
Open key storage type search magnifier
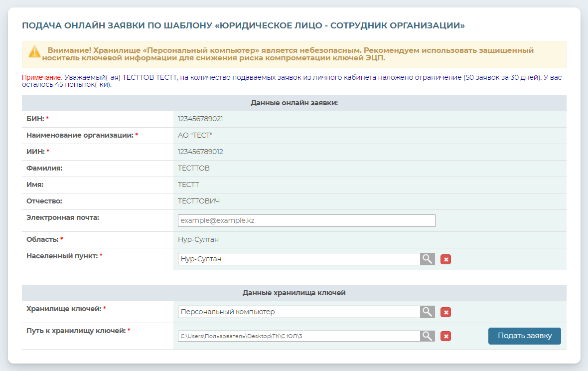point(428,312)
